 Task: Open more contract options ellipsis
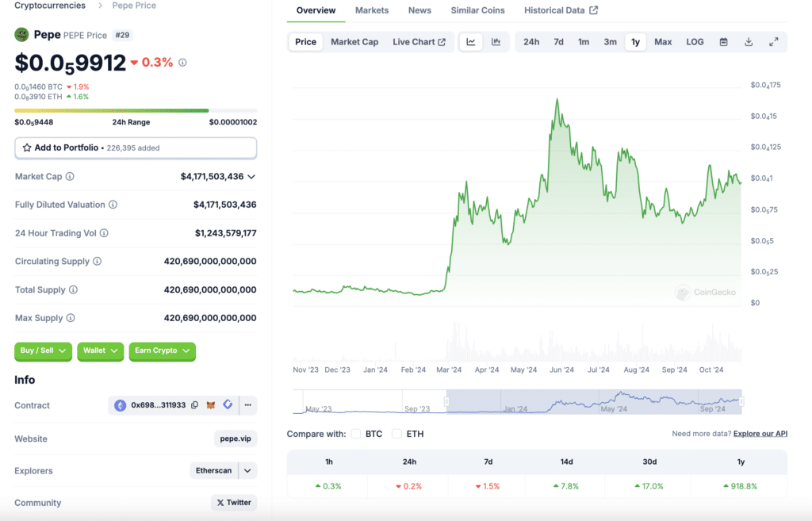pos(248,405)
